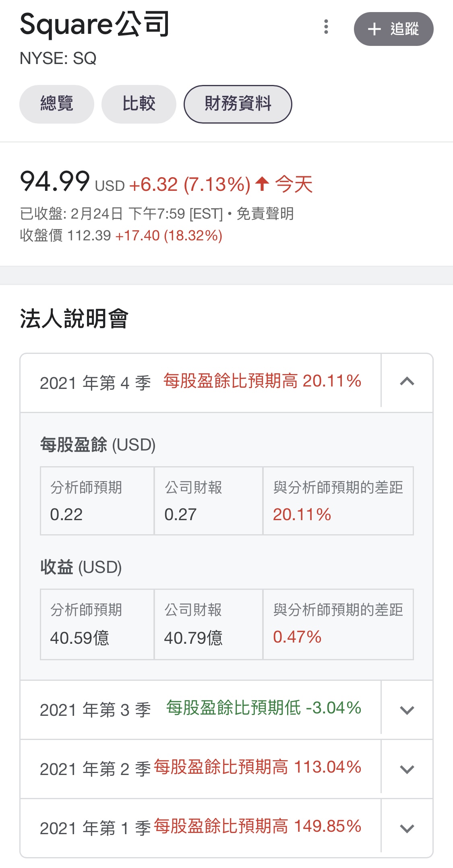Open the 免責聲明 disclaimer link
The width and height of the screenshot is (453, 868).
(265, 214)
